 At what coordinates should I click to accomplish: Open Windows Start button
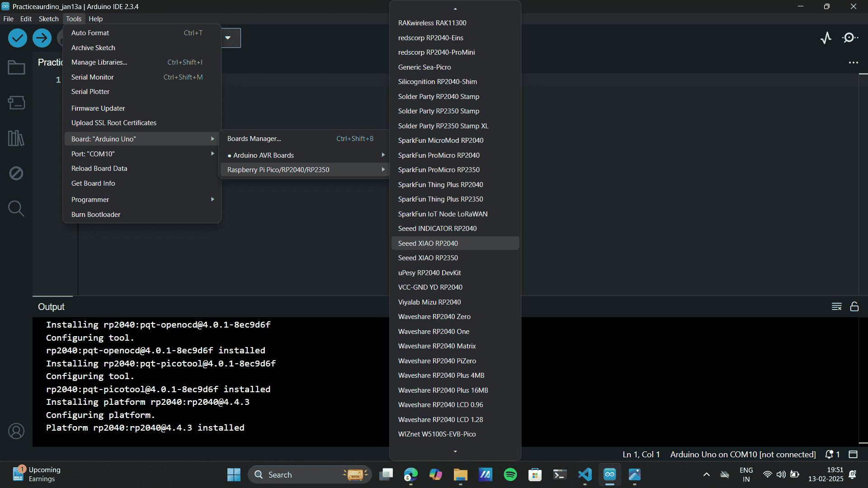[x=234, y=474]
